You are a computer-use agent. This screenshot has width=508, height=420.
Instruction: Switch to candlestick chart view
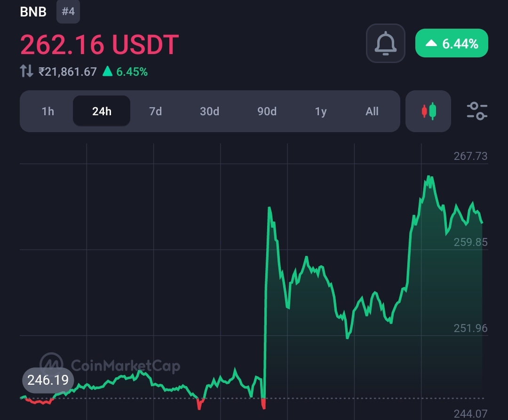coord(428,111)
